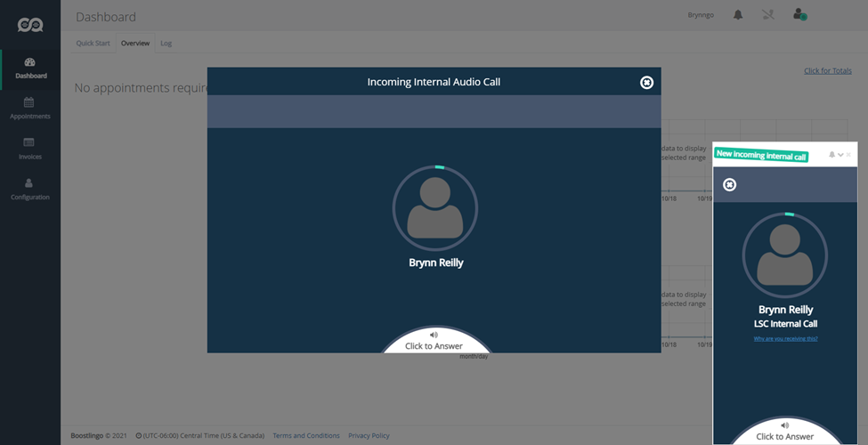Viewport: 868px width, 445px height.
Task: Dismiss the Incoming Internal Audio Call dialog
Action: tap(646, 83)
